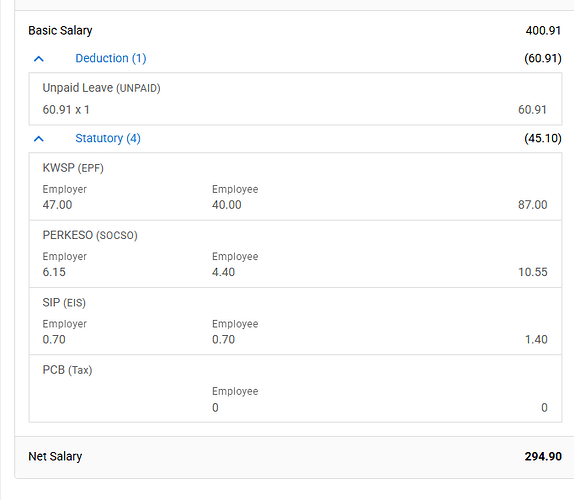Click the SOCSO employee amount 4.40
The height and width of the screenshot is (500, 574).
(x=223, y=272)
